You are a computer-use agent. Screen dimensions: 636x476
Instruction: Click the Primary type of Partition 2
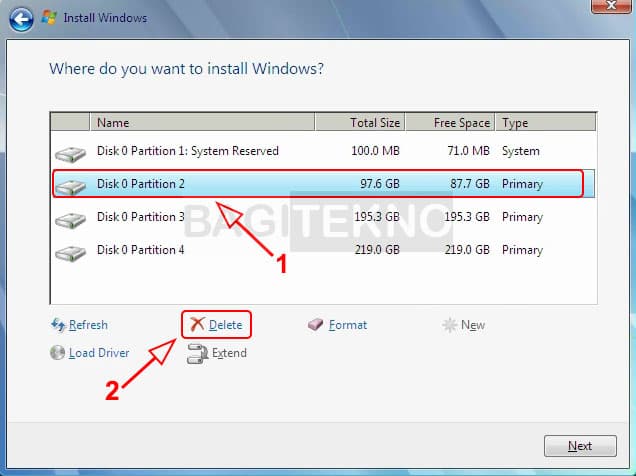[522, 184]
